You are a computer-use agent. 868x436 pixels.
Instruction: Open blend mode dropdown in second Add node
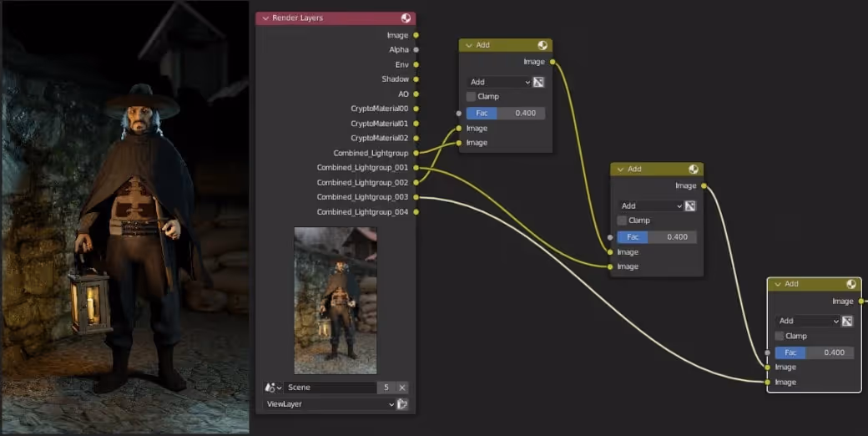point(650,206)
